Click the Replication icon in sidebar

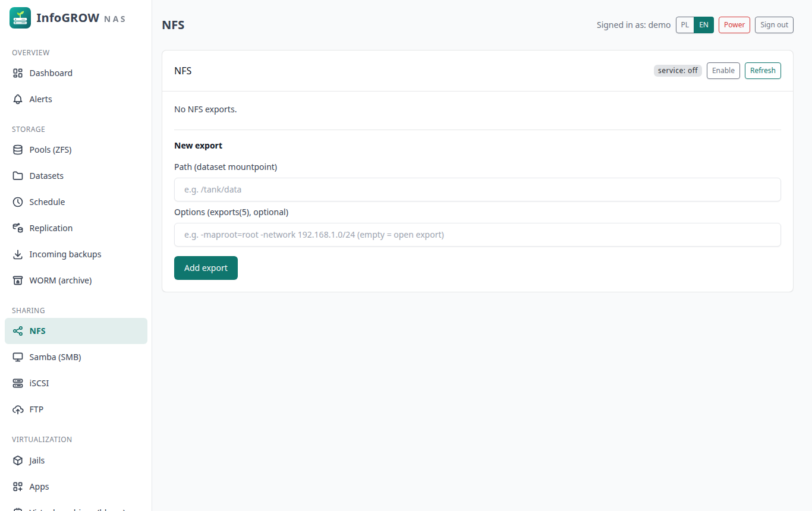pyautogui.click(x=18, y=228)
